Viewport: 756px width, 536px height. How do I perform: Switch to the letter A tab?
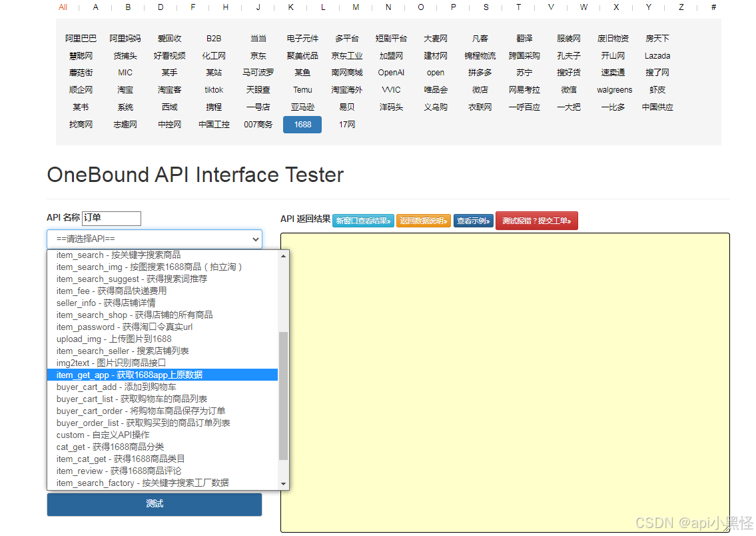[x=95, y=7]
